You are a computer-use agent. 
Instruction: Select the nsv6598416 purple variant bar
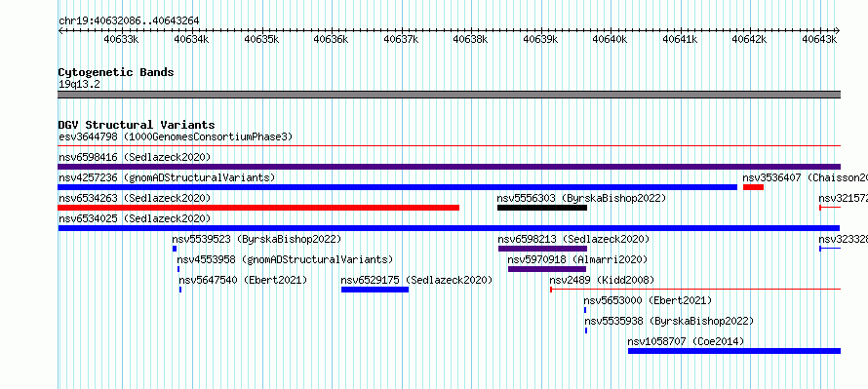[x=449, y=167]
